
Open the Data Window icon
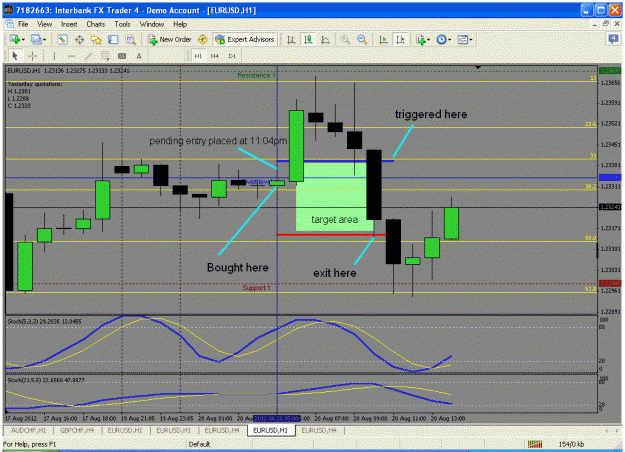click(x=79, y=39)
